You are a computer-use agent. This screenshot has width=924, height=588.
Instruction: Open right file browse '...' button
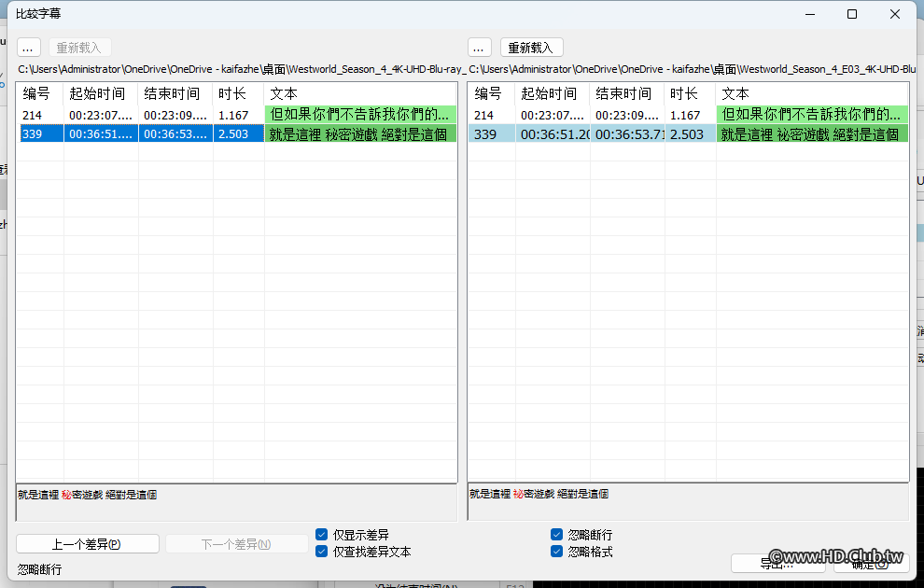click(x=479, y=48)
